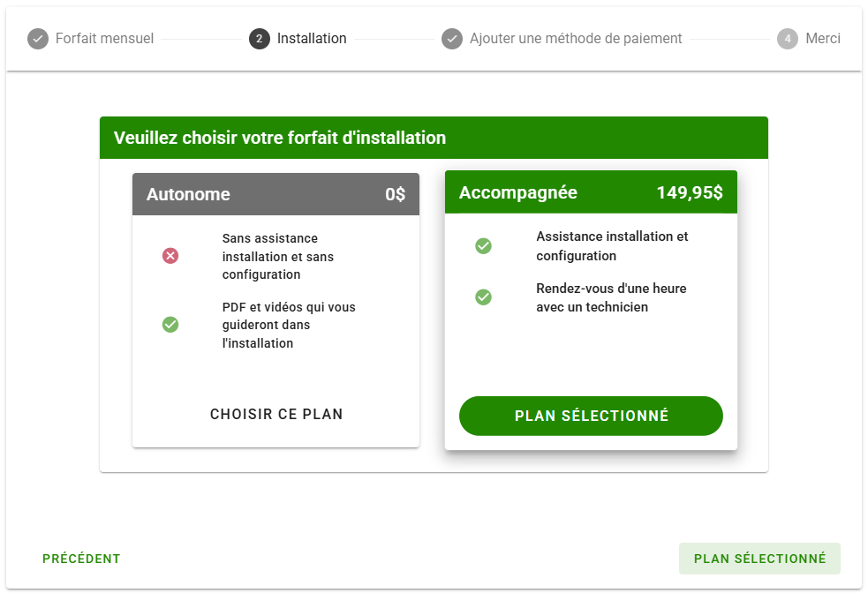Go to Ajouter une méthode de paiement step
The image size is (868, 593).
[x=576, y=39]
